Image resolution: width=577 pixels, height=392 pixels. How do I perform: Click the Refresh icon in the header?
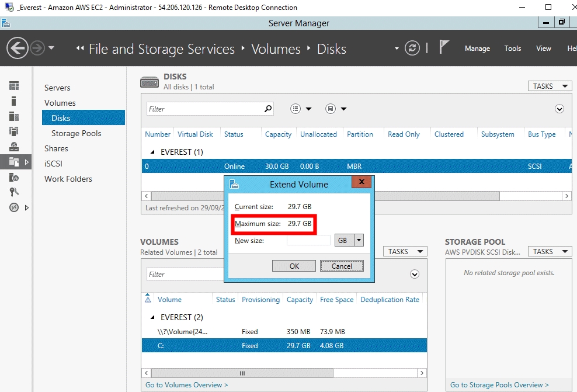tap(412, 48)
